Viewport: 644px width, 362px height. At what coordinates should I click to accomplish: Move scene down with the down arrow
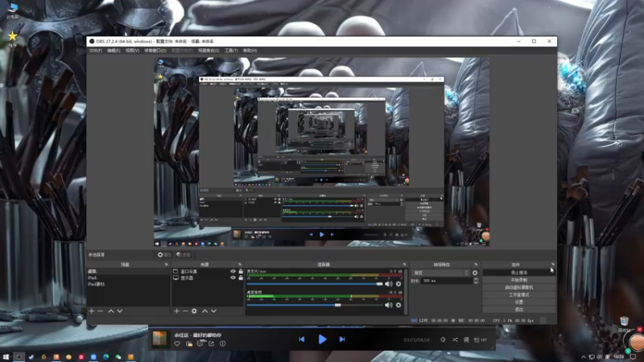(x=119, y=311)
